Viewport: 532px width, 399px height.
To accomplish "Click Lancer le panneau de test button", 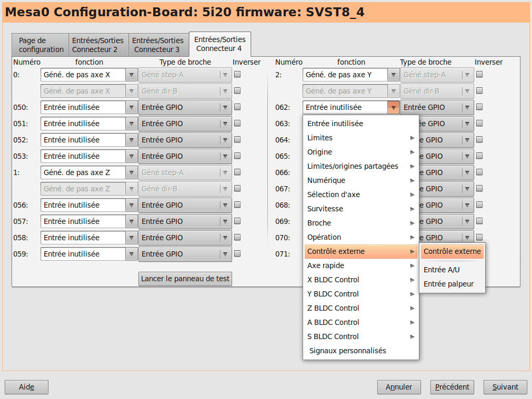I will tap(185, 279).
